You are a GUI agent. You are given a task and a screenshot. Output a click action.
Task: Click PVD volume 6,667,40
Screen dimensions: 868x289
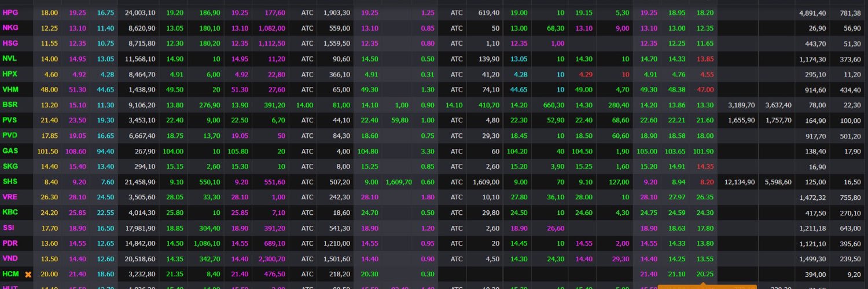click(x=141, y=136)
